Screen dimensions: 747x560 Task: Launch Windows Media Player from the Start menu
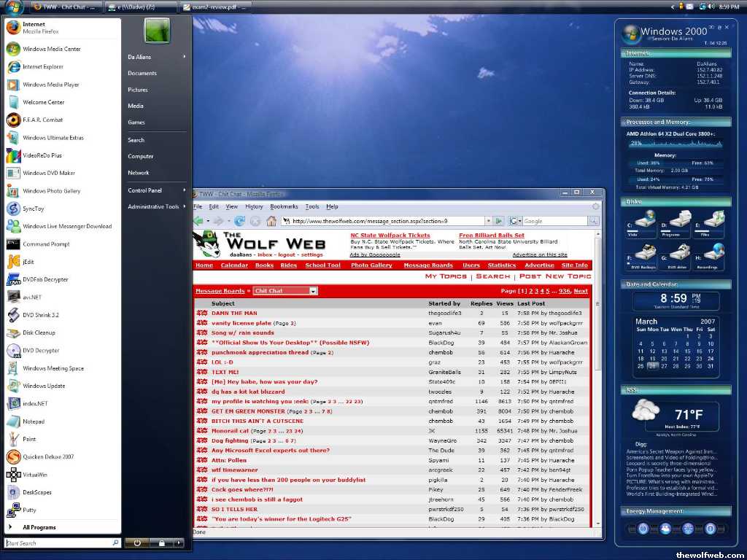tap(50, 85)
